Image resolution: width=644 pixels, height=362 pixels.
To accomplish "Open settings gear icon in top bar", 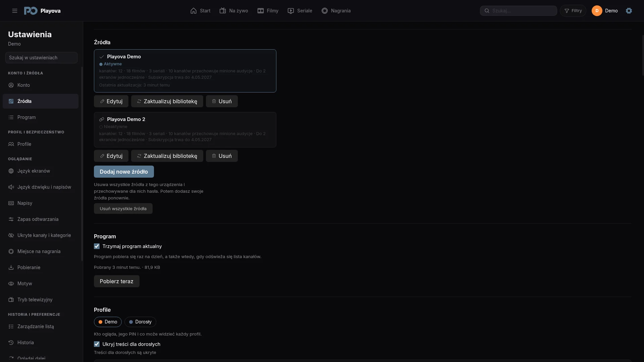I will tap(629, 11).
